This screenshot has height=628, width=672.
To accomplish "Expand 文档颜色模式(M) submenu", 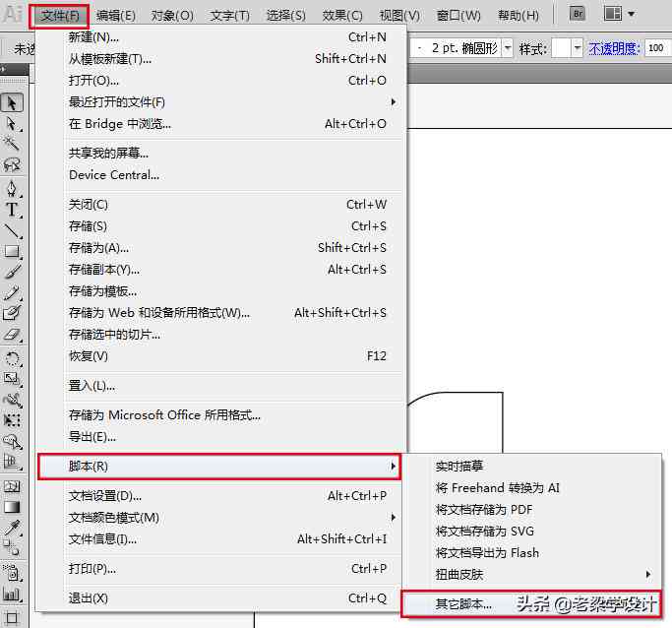I will click(393, 518).
